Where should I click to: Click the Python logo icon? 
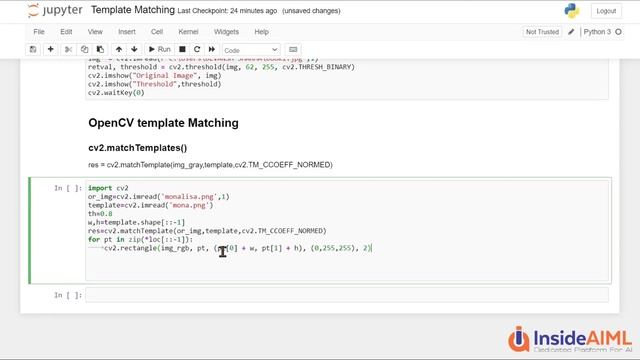pyautogui.click(x=572, y=11)
